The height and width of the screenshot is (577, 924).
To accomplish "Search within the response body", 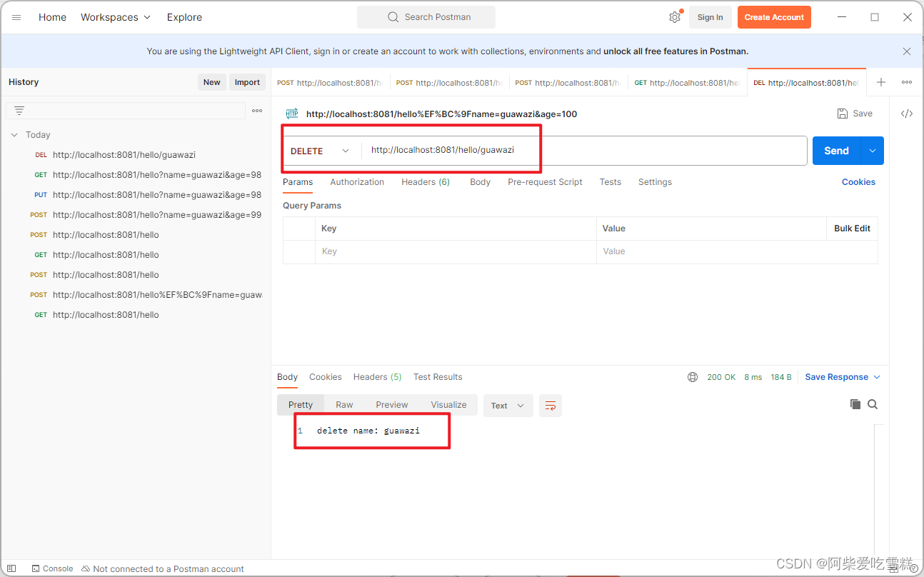I will click(x=873, y=403).
